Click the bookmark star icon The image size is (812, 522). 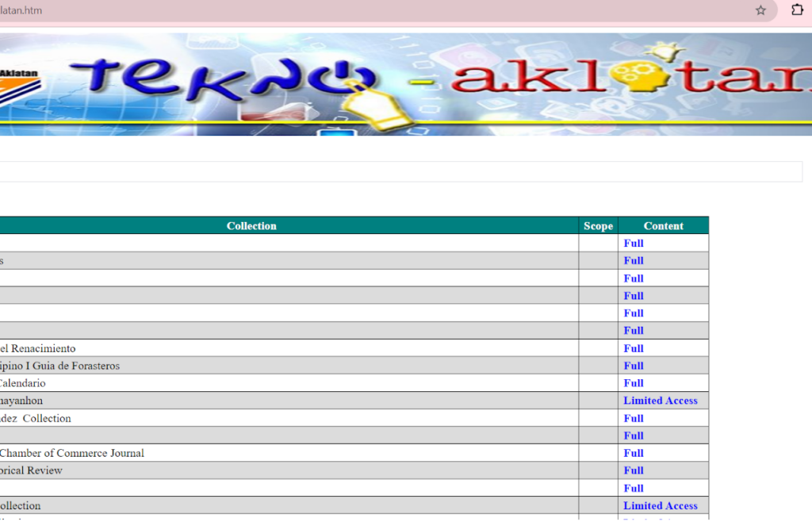760,10
